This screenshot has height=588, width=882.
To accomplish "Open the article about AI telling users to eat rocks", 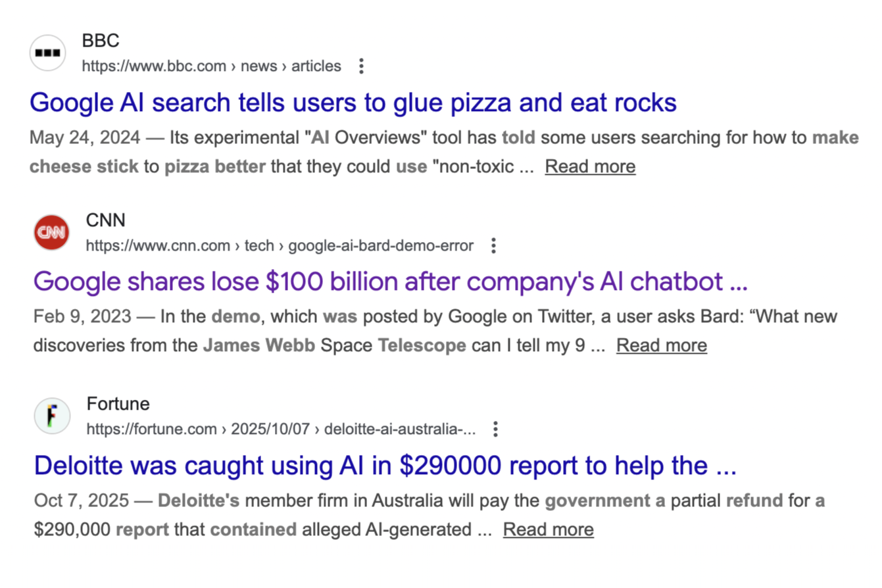I will pyautogui.click(x=352, y=103).
